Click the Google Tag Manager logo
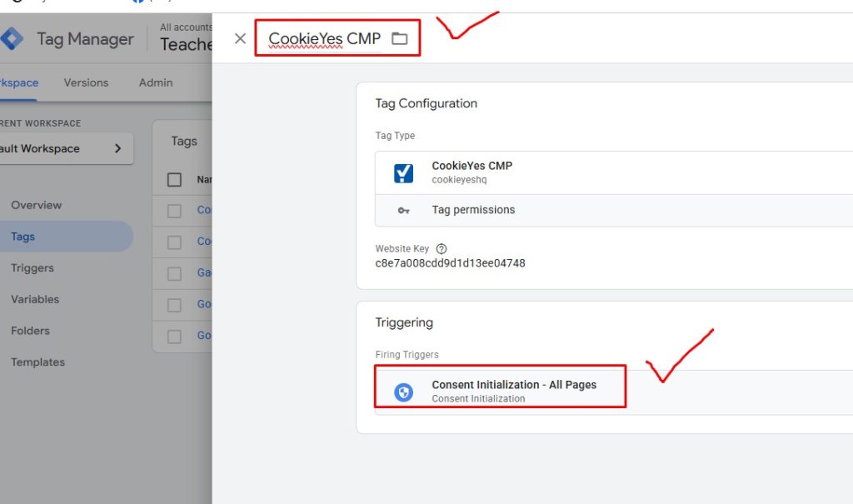The width and height of the screenshot is (853, 504). [x=12, y=39]
